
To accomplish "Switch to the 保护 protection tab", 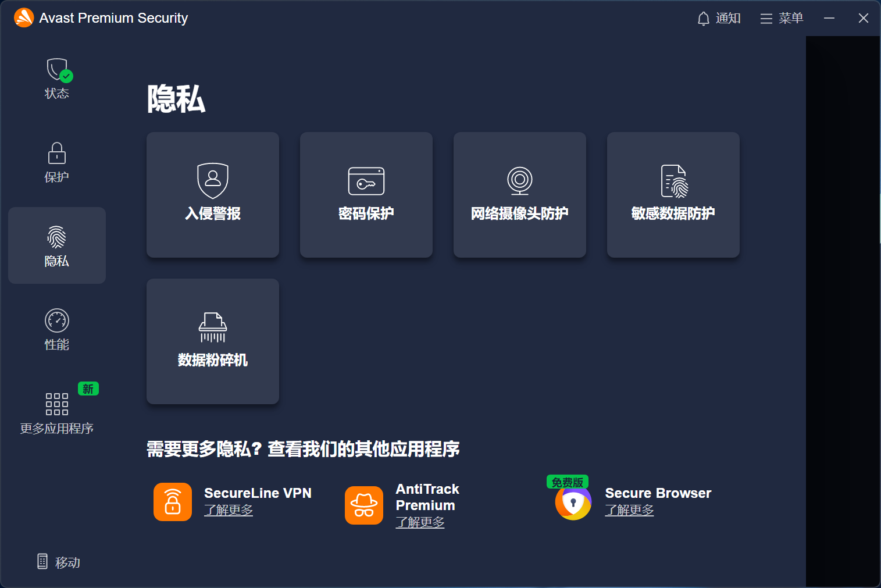I will 57,162.
